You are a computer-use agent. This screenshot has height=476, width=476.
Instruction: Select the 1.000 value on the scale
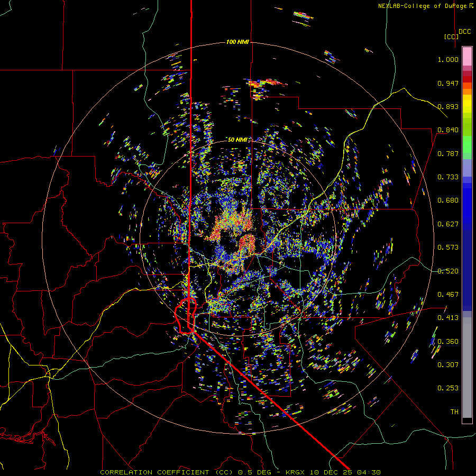tap(448, 59)
